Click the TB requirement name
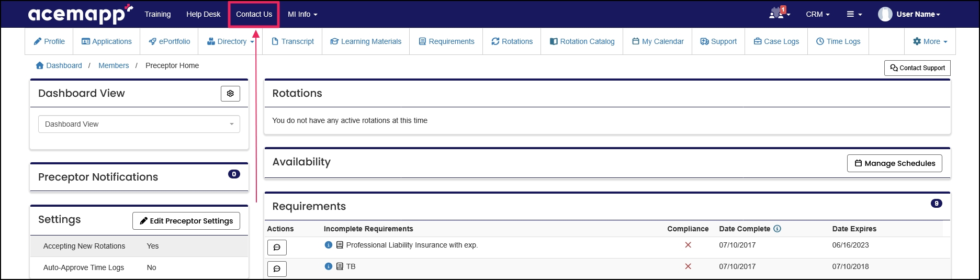 point(351,266)
